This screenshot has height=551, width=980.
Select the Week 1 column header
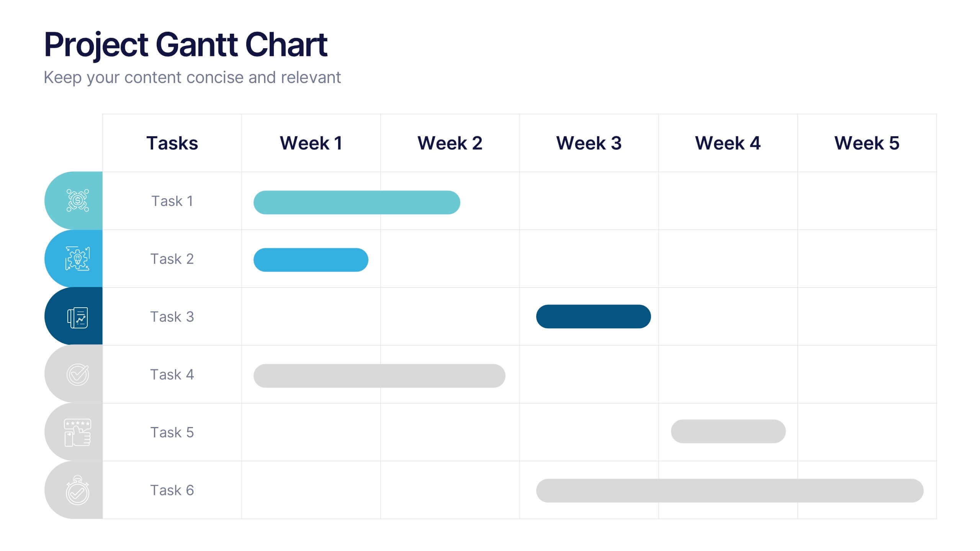311,143
